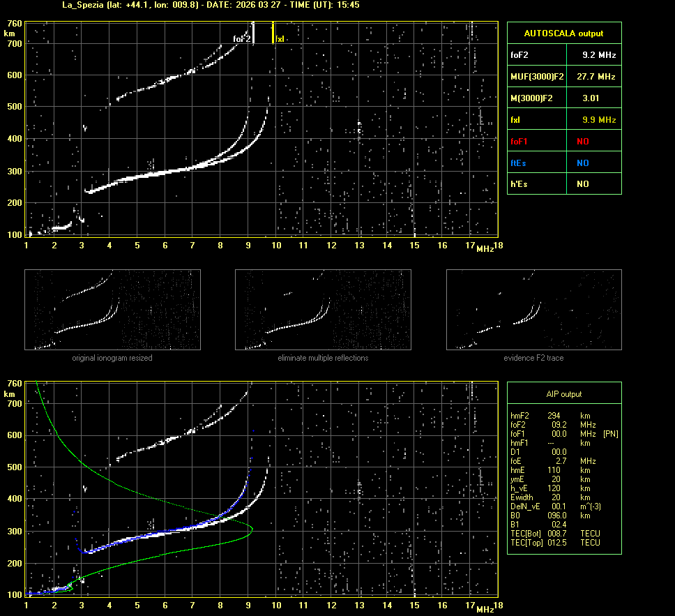Viewport: 675px width, 616px height.
Task: Click the foF2 9.2 MHz value cell
Action: (599, 54)
